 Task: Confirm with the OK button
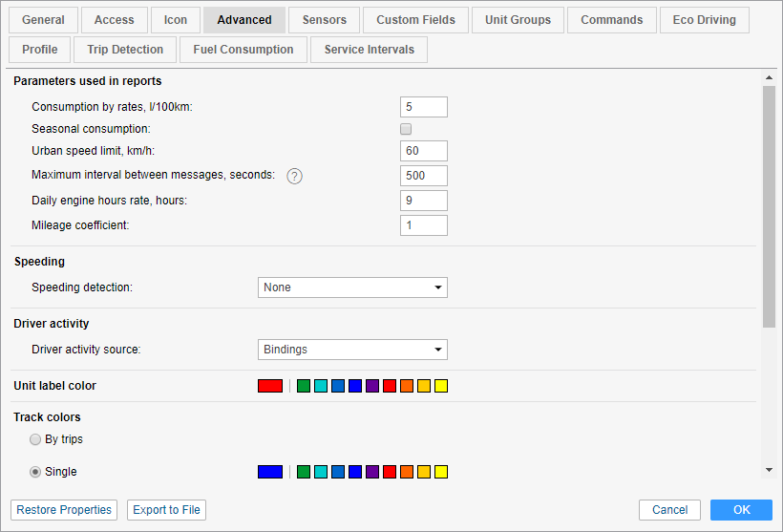(x=741, y=510)
